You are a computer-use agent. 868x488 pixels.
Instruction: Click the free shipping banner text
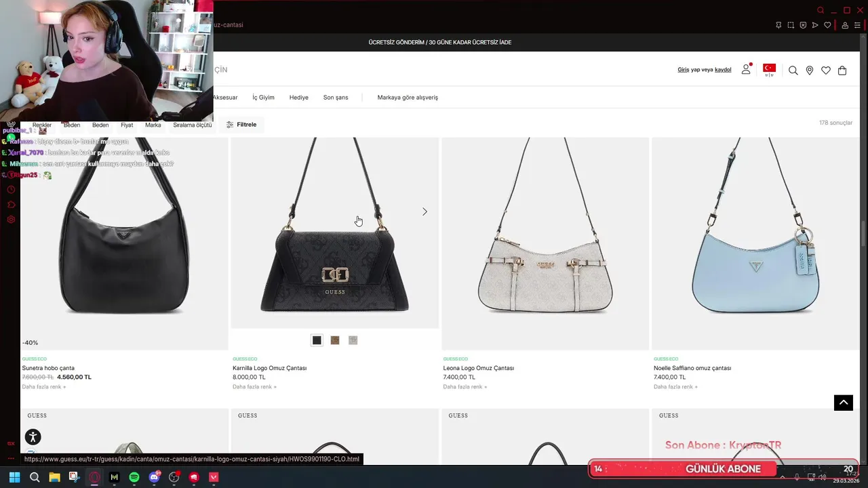(x=440, y=42)
